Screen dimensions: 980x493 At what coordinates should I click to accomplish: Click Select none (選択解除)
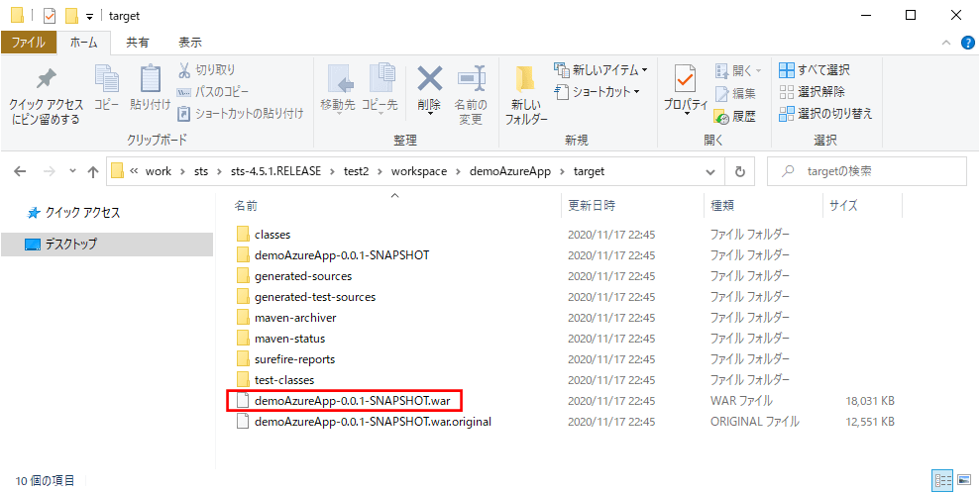812,92
